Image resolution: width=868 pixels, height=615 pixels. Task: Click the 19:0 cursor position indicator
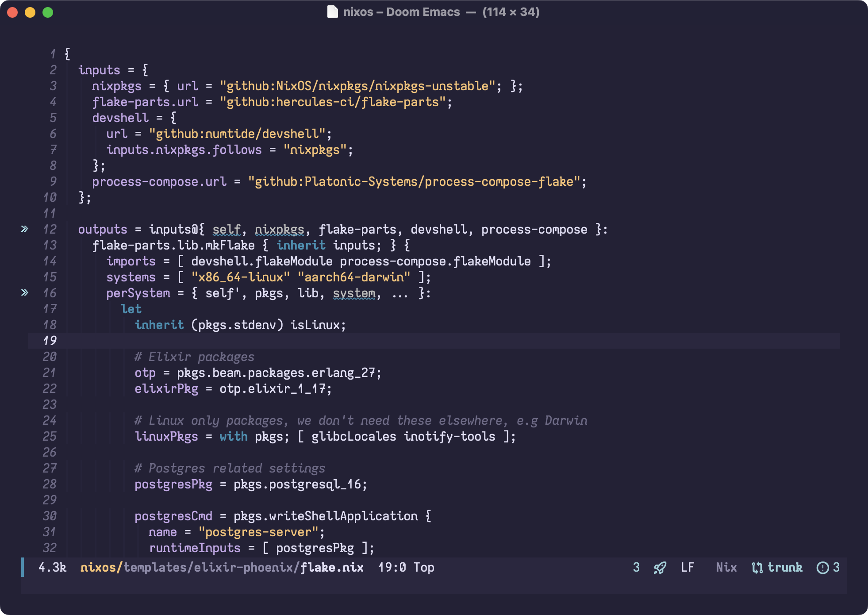click(392, 567)
